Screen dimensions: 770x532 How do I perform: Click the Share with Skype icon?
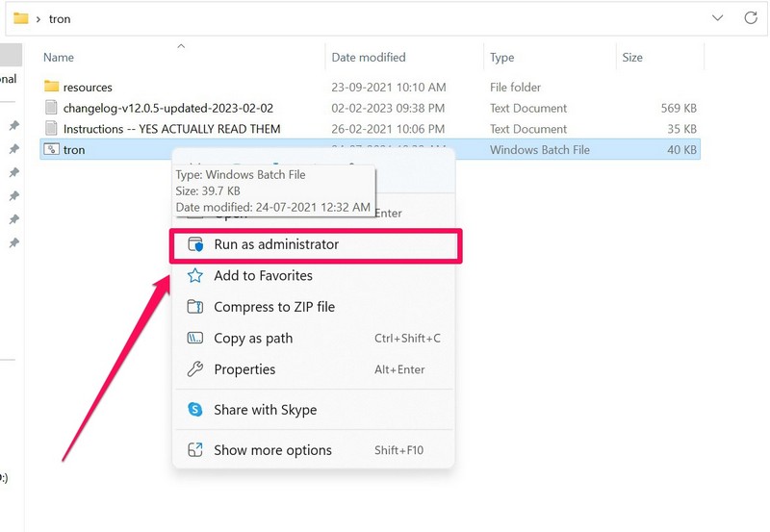point(195,410)
